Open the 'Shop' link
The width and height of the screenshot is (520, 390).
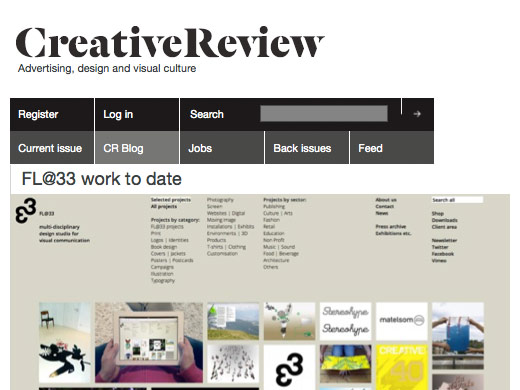coord(438,213)
